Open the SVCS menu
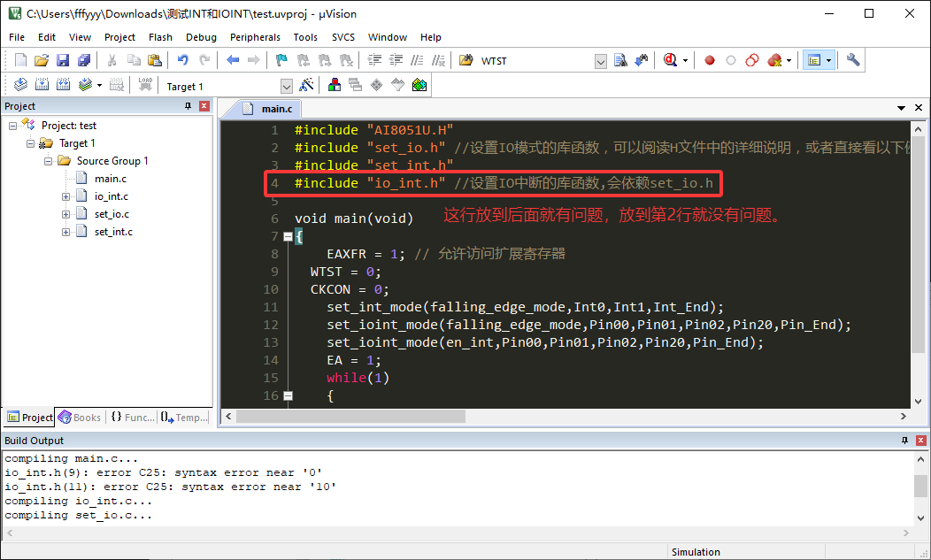 point(343,37)
